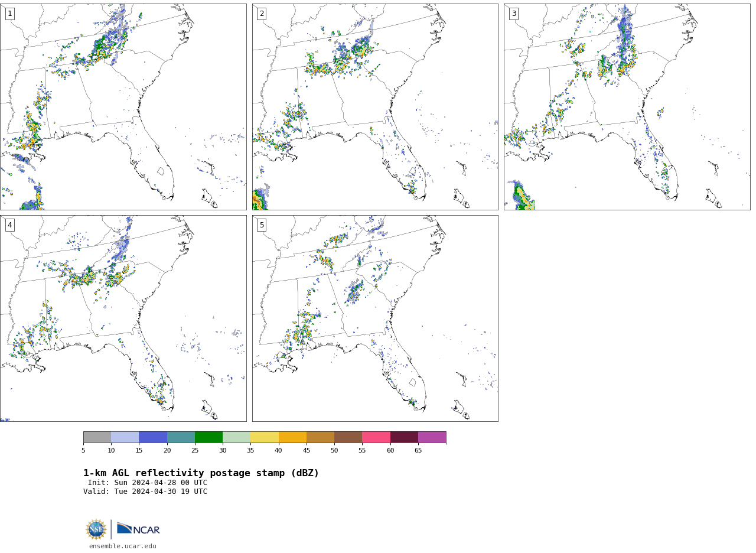
Task: Click the pink 55-60 dBZ swatch
Action: pos(376,437)
